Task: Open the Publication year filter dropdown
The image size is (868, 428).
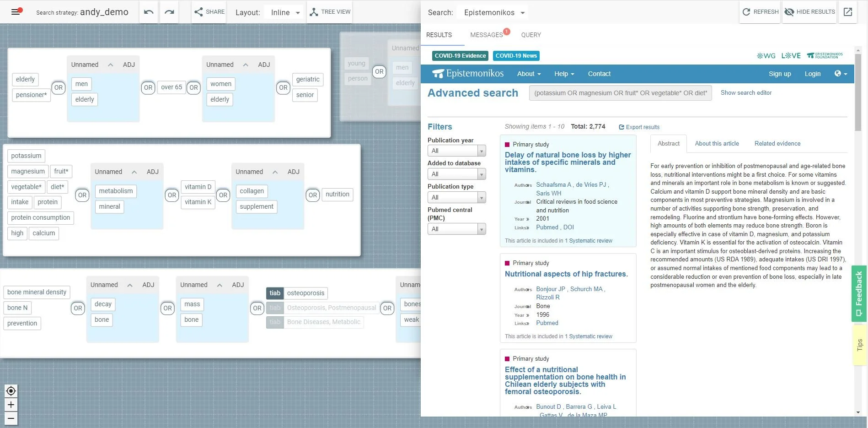Action: (x=456, y=151)
